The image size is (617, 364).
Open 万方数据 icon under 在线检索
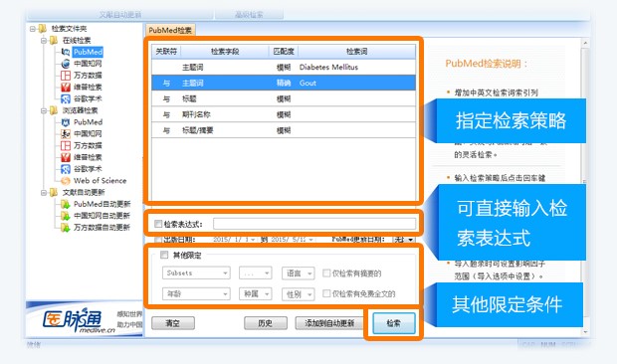coord(66,75)
